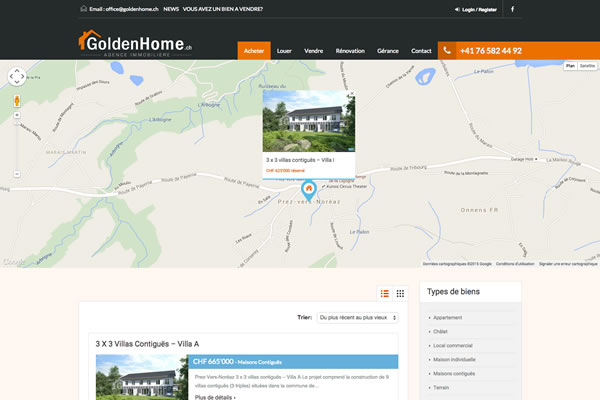The image size is (600, 400).
Task: Zoom in the map with plus button
Action: (17, 115)
